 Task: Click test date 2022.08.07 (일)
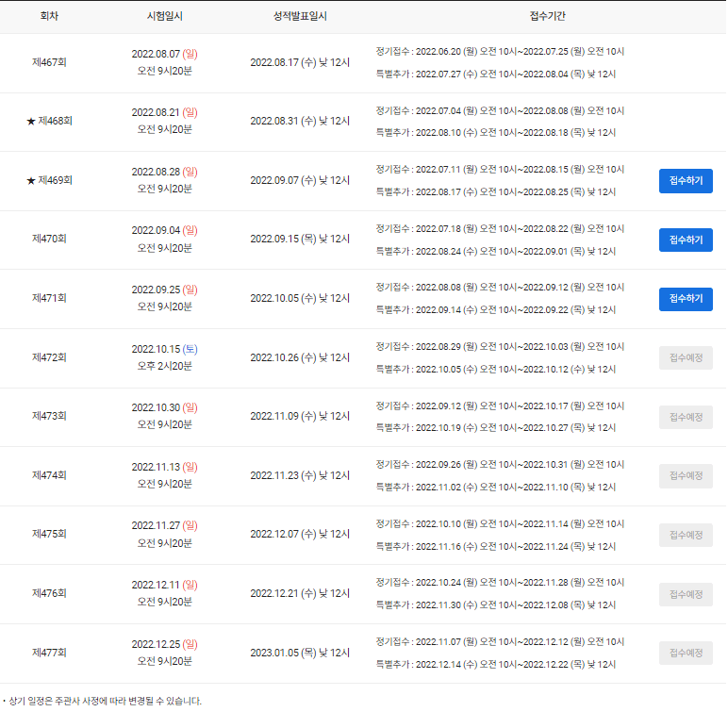point(164,54)
